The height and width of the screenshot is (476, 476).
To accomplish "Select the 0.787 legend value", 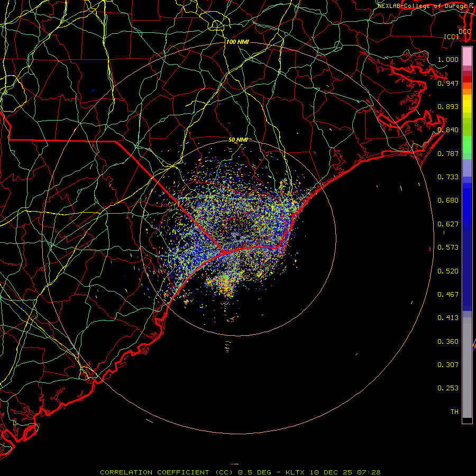I will pyautogui.click(x=448, y=153).
